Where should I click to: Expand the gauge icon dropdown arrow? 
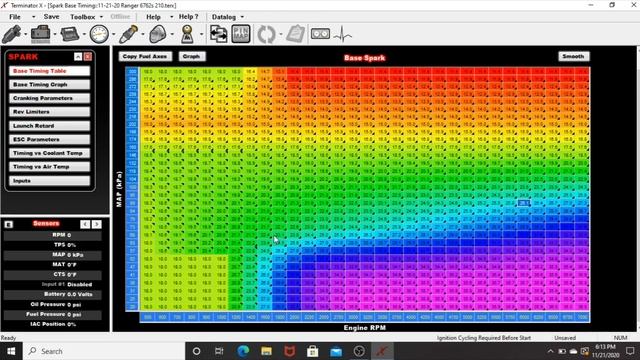point(113,35)
